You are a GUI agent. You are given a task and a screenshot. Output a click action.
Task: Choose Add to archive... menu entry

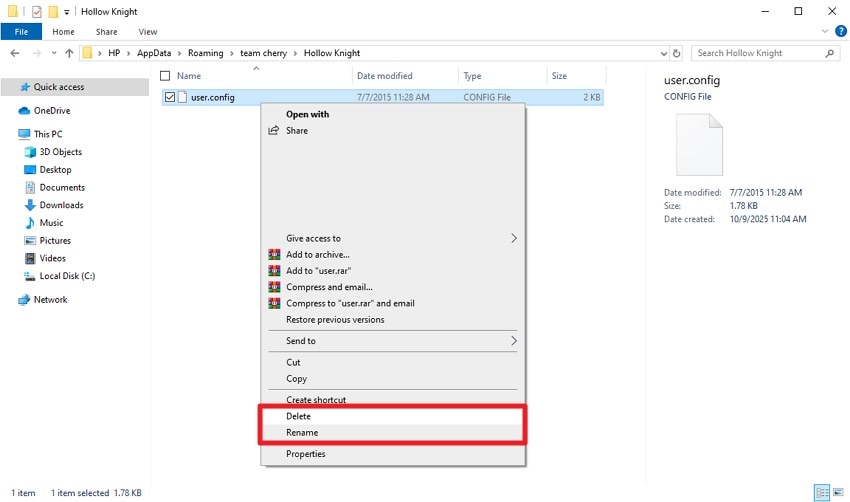tap(393, 255)
